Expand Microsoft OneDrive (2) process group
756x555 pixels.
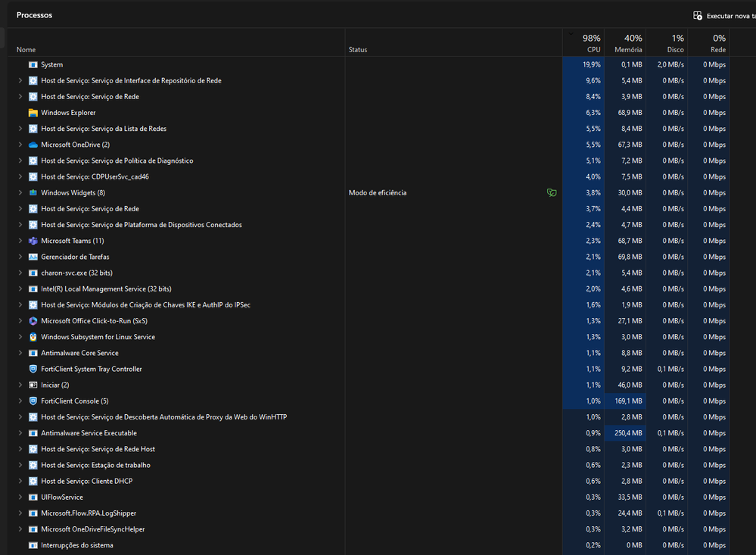[x=20, y=145]
